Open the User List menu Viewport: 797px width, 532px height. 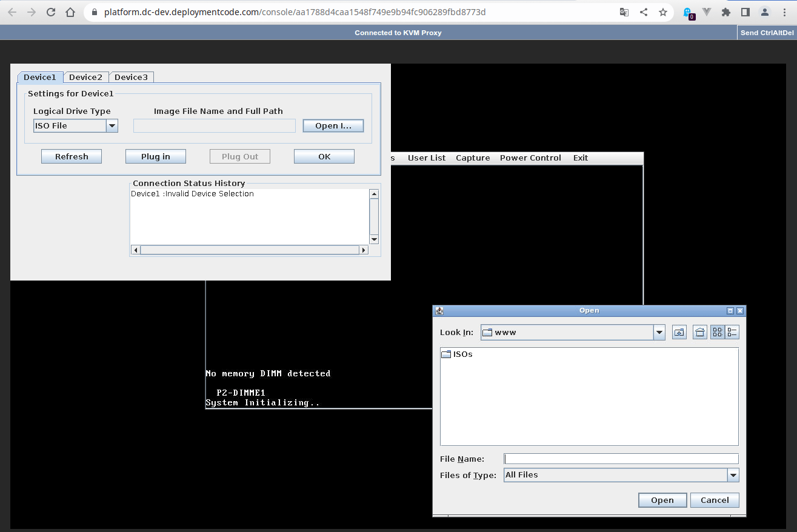427,158
